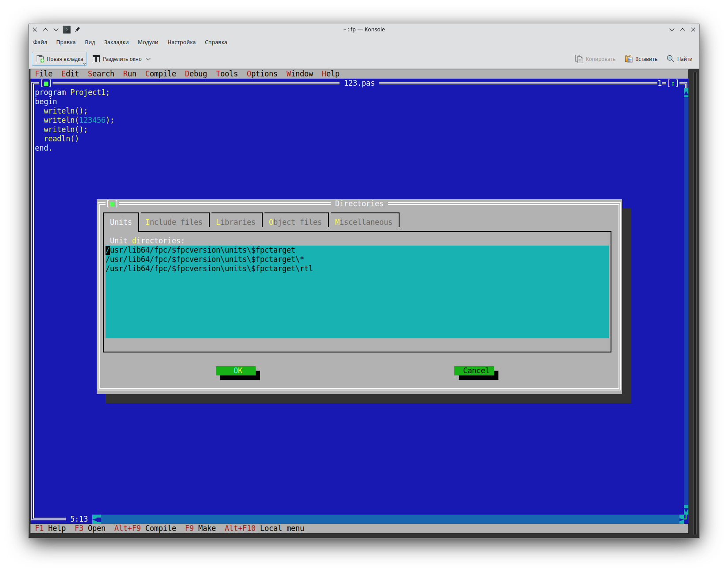Click the Split Window icon
Image resolution: width=728 pixels, height=572 pixels.
click(x=96, y=59)
